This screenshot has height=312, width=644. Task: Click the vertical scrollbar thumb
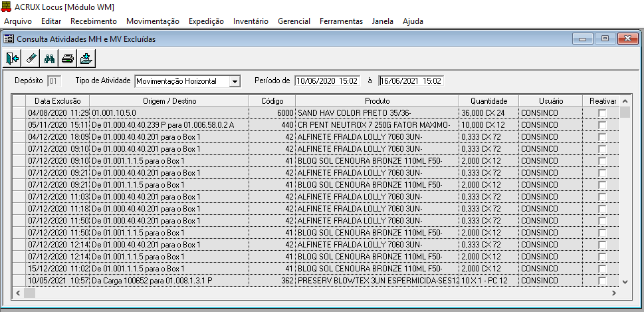tap(625, 112)
